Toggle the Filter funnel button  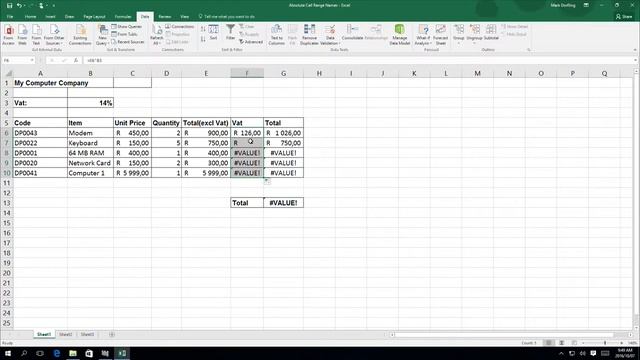click(231, 33)
